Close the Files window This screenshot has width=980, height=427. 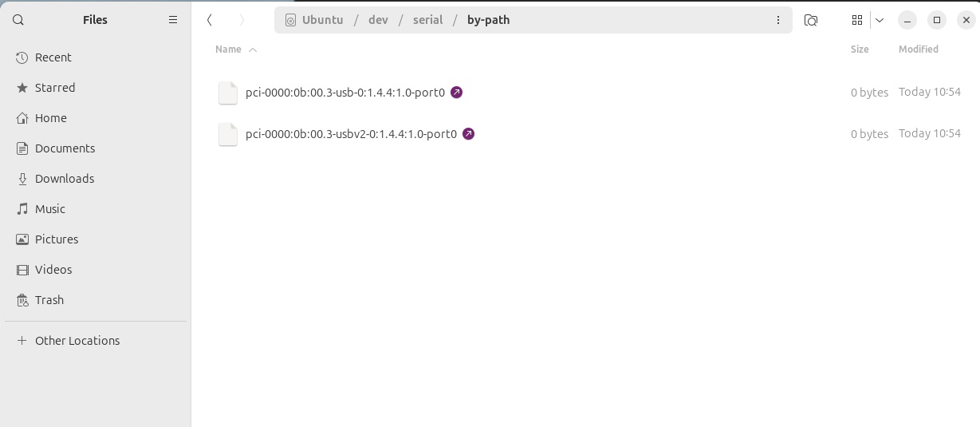coord(966,20)
